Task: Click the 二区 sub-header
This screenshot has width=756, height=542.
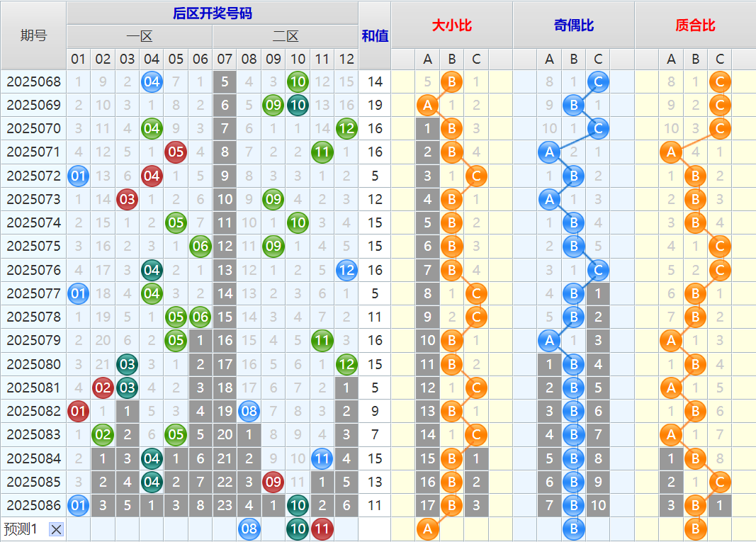Action: (286, 36)
